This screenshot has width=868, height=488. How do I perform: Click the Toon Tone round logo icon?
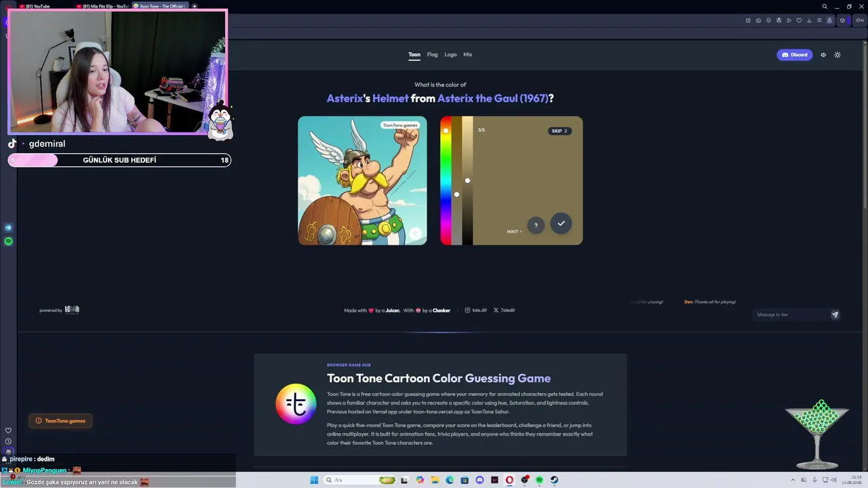pyautogui.click(x=296, y=404)
